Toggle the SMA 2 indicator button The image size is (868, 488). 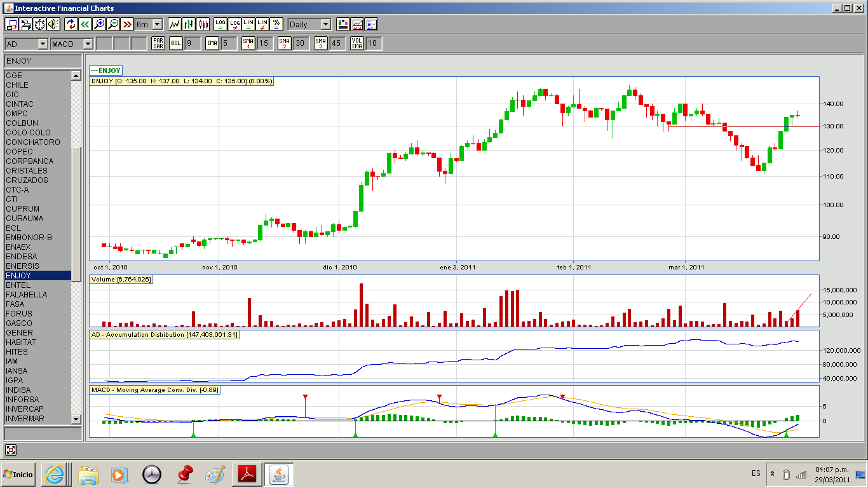tap(285, 43)
